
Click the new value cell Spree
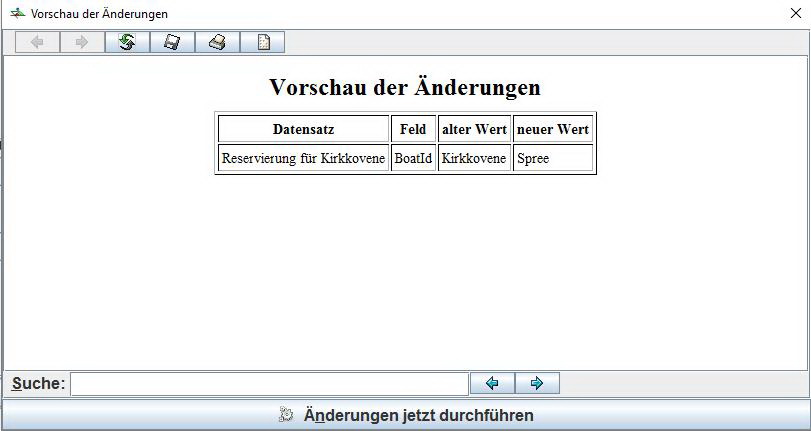[553, 158]
